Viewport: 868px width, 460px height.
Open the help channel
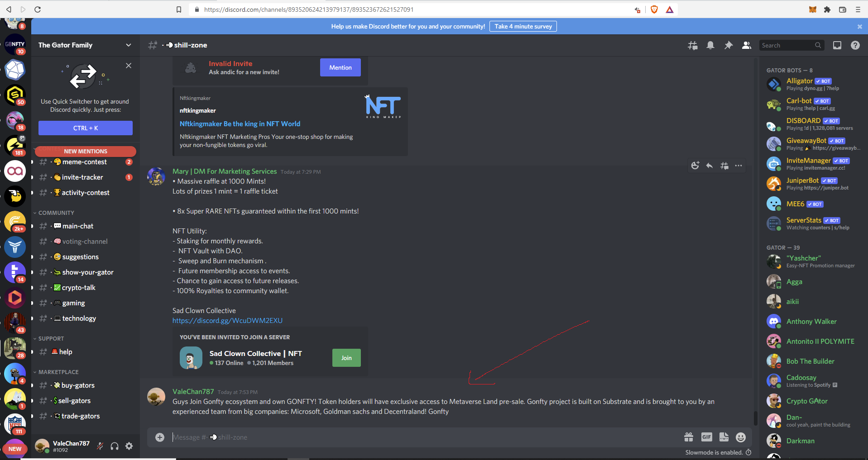85,352
